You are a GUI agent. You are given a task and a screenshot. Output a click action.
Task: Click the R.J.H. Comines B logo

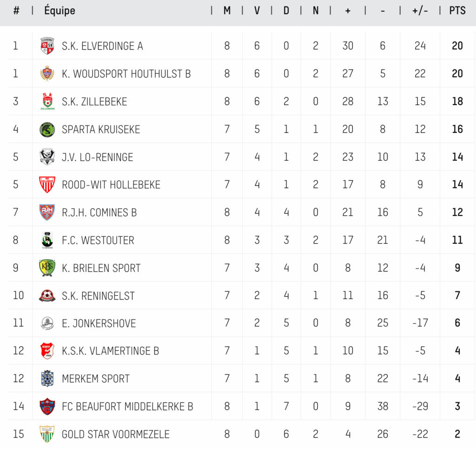47,212
